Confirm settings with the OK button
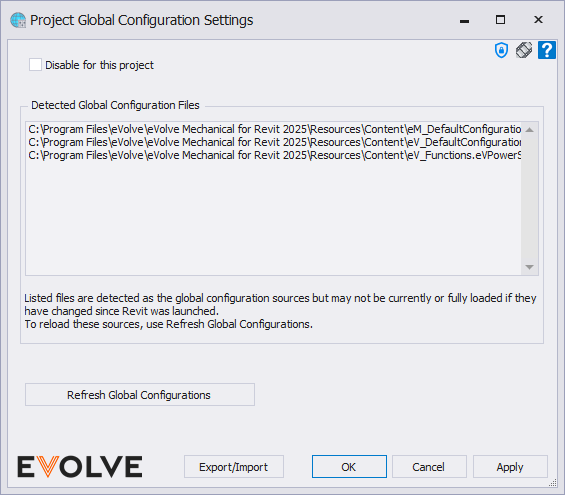This screenshot has width=565, height=495. coord(349,467)
